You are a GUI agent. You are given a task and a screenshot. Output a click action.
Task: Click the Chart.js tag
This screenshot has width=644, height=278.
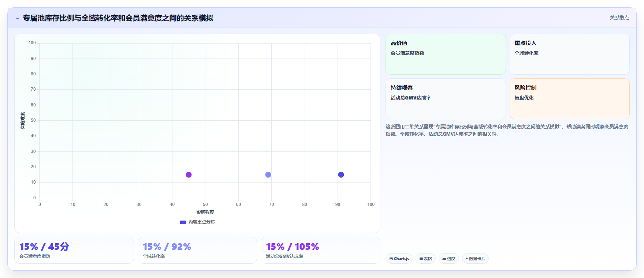[399, 259]
